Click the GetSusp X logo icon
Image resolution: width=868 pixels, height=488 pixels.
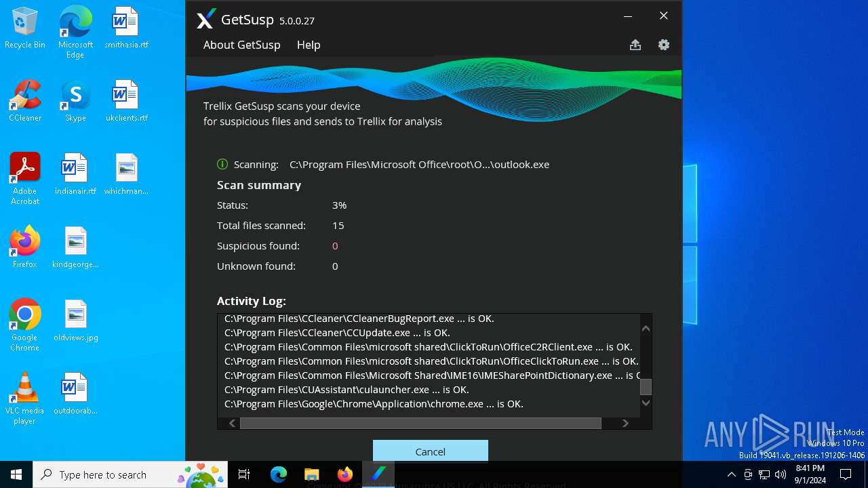206,19
